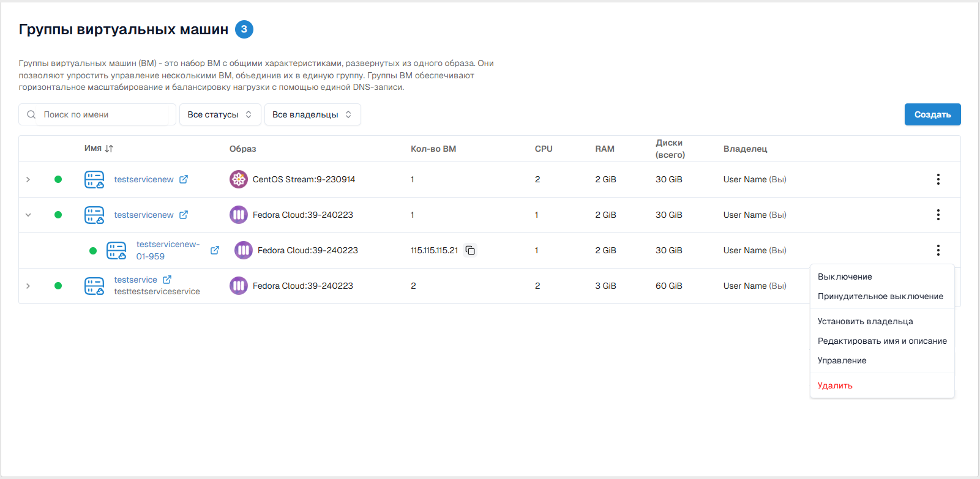The width and height of the screenshot is (980, 479).
Task: Click into the 'Поиск по имени' search field
Action: (104, 114)
